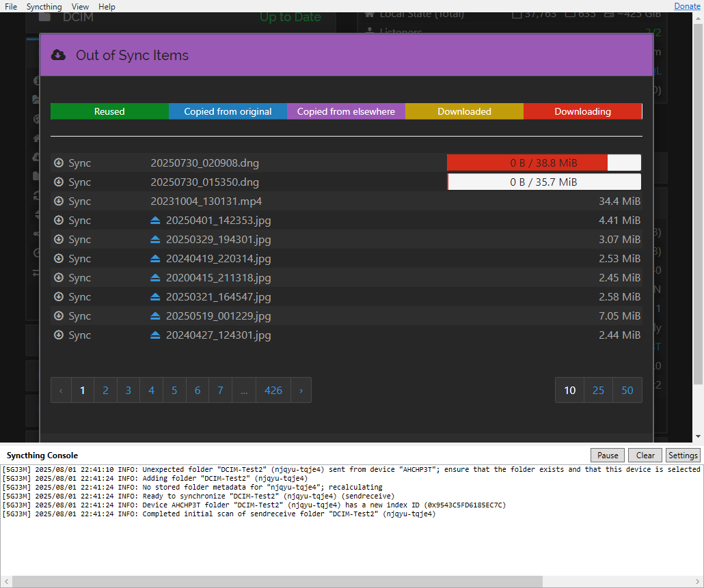Click the sync icon for 20250321_164547.jpg
Image resolution: width=704 pixels, height=588 pixels.
[59, 296]
